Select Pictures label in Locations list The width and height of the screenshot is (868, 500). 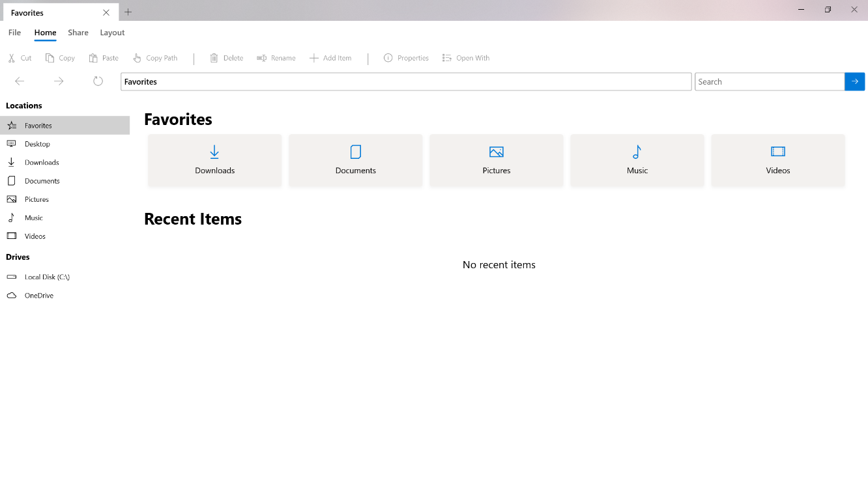(36, 199)
